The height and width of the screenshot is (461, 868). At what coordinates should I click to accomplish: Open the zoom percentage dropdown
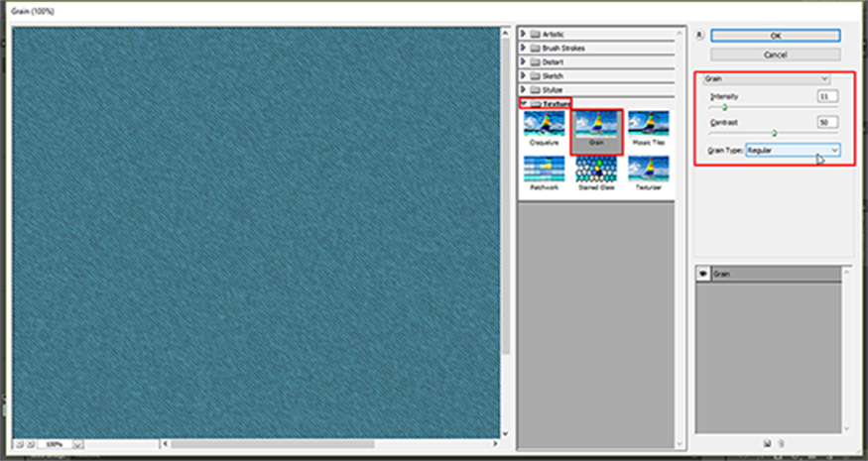(77, 444)
